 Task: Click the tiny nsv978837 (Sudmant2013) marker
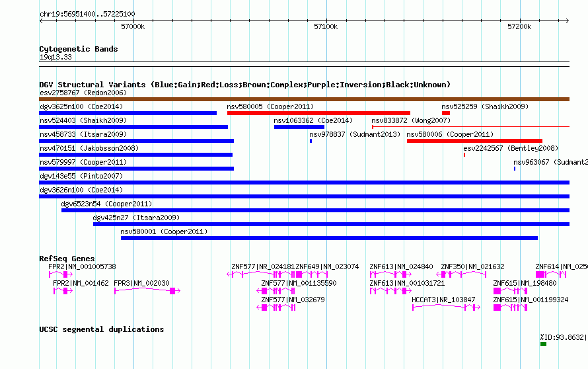click(x=311, y=141)
